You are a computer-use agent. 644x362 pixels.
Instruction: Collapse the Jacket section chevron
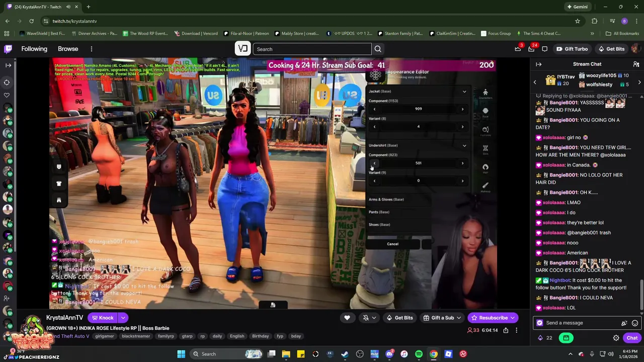464,92
